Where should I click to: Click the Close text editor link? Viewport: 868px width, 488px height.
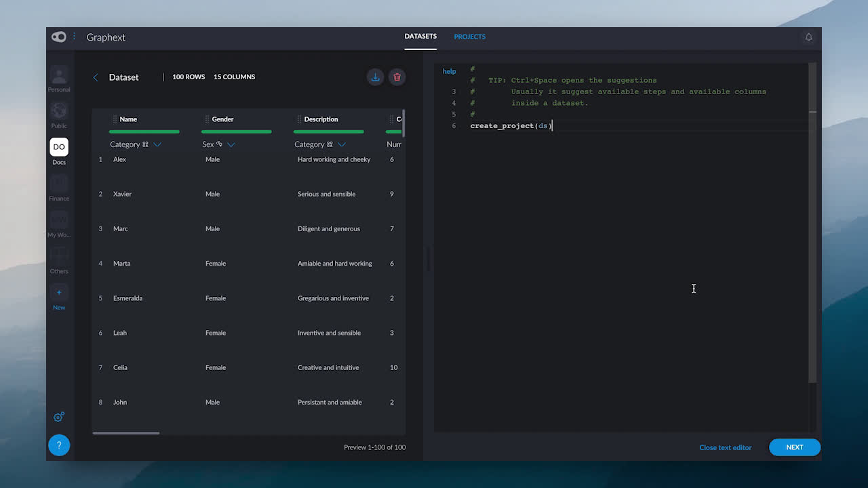click(x=725, y=447)
